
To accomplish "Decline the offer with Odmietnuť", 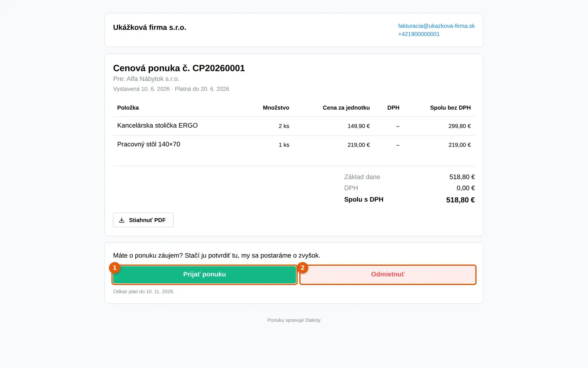I will click(x=388, y=275).
